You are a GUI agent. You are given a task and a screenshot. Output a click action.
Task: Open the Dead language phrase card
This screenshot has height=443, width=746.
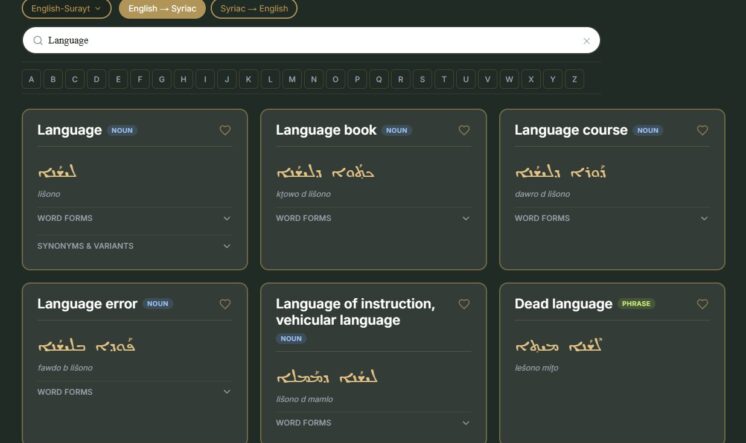562,304
